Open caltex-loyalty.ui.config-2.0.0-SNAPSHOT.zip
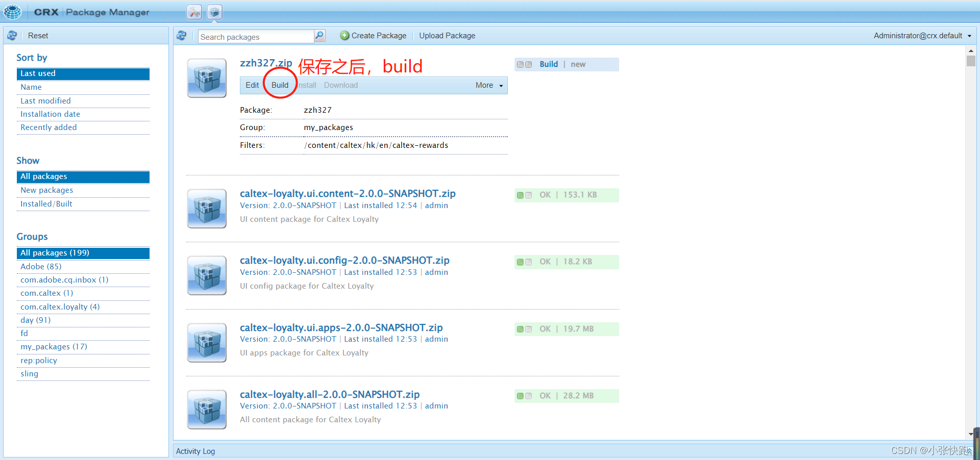The width and height of the screenshot is (980, 460). tap(345, 261)
